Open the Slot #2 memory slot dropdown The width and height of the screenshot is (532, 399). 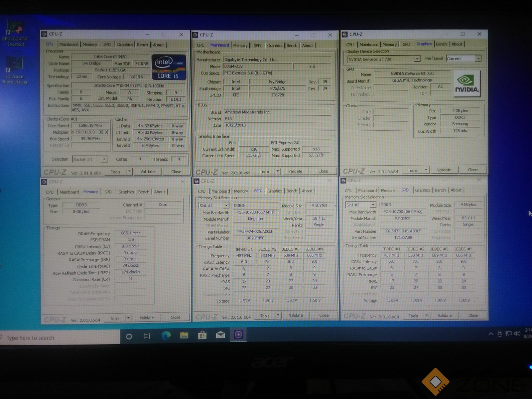pos(373,205)
